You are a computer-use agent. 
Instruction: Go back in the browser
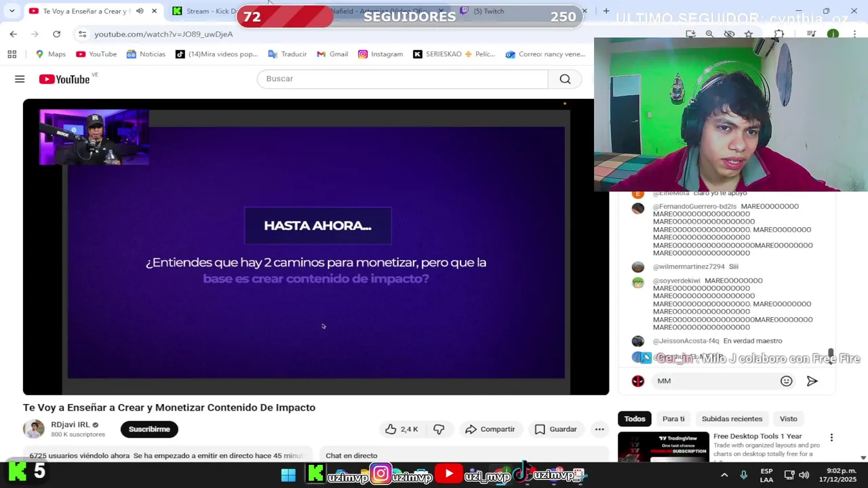click(14, 34)
